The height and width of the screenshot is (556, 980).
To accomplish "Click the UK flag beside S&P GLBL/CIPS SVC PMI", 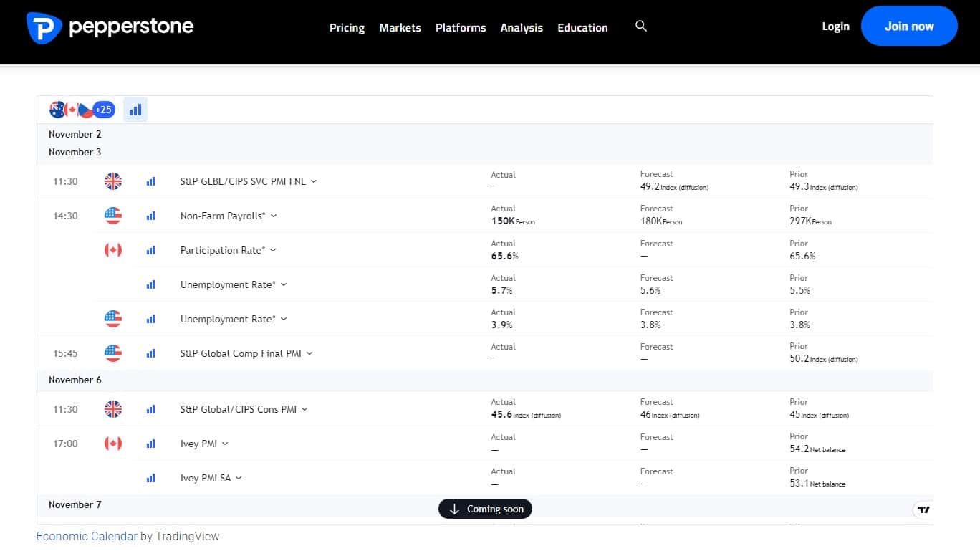I will 113,181.
